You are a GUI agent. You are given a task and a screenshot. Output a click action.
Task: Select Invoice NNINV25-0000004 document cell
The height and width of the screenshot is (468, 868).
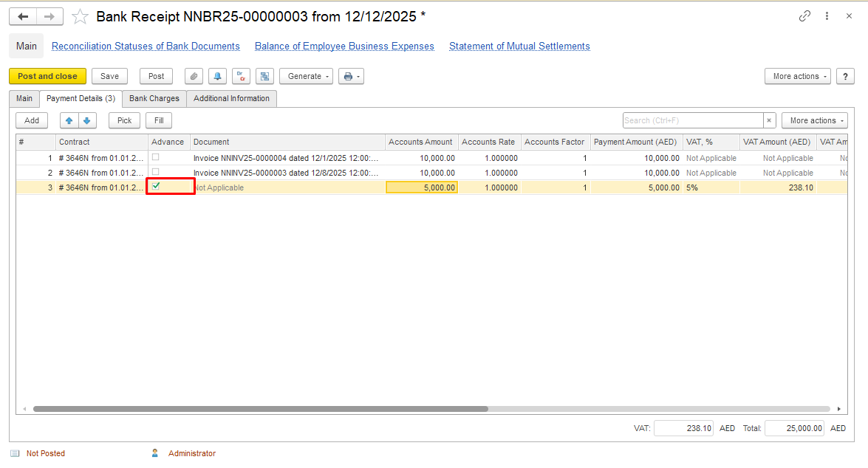coord(288,158)
